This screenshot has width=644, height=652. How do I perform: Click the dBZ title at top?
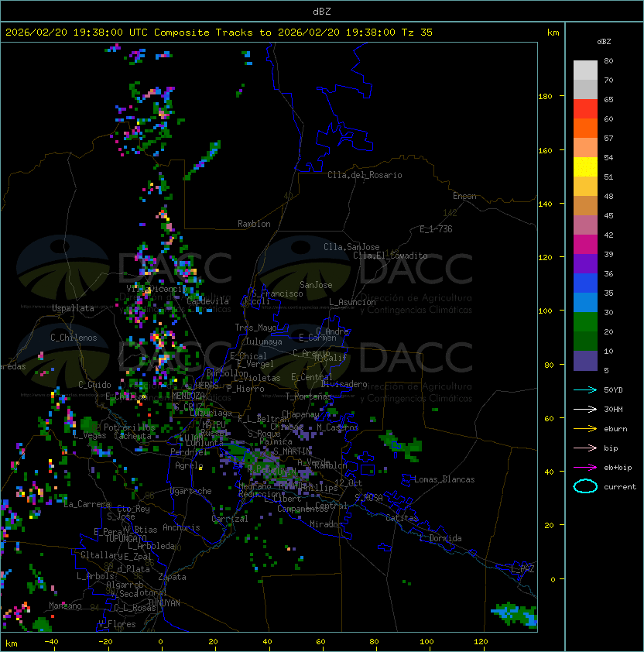pyautogui.click(x=322, y=11)
